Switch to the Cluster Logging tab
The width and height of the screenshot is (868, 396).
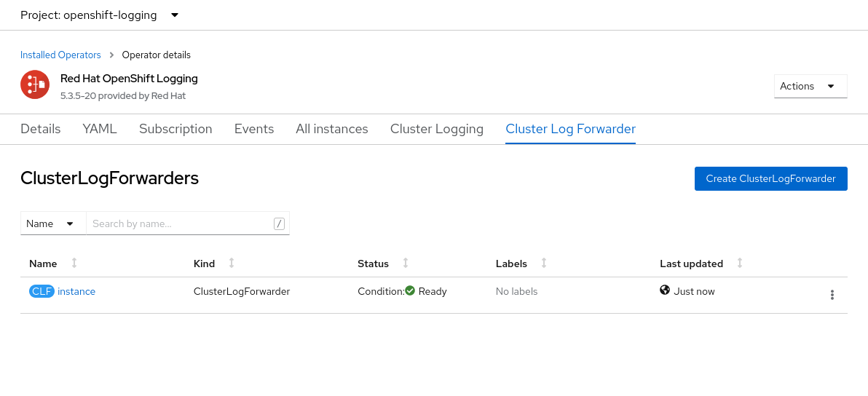(x=437, y=129)
